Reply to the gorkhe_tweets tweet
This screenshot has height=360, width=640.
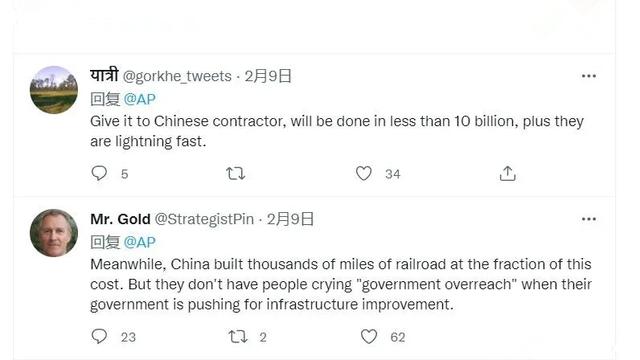pyautogui.click(x=99, y=173)
